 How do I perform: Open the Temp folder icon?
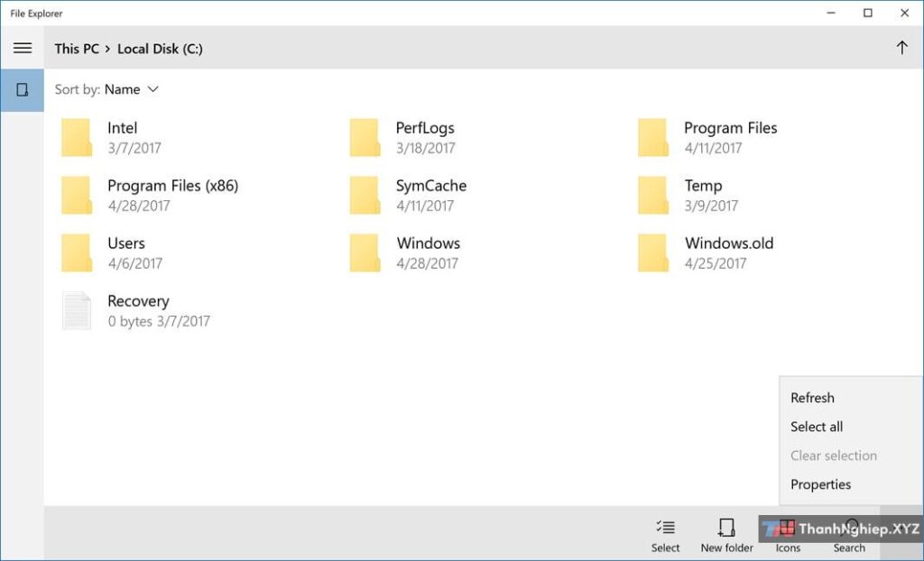653,195
